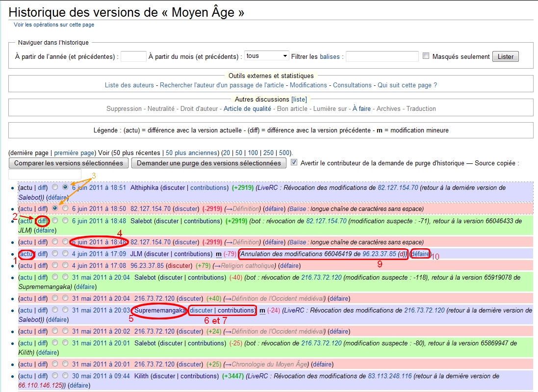Click diff on Kilith 30 mai row
Image resolution: width=538 pixels, height=392 pixels.
click(42, 376)
